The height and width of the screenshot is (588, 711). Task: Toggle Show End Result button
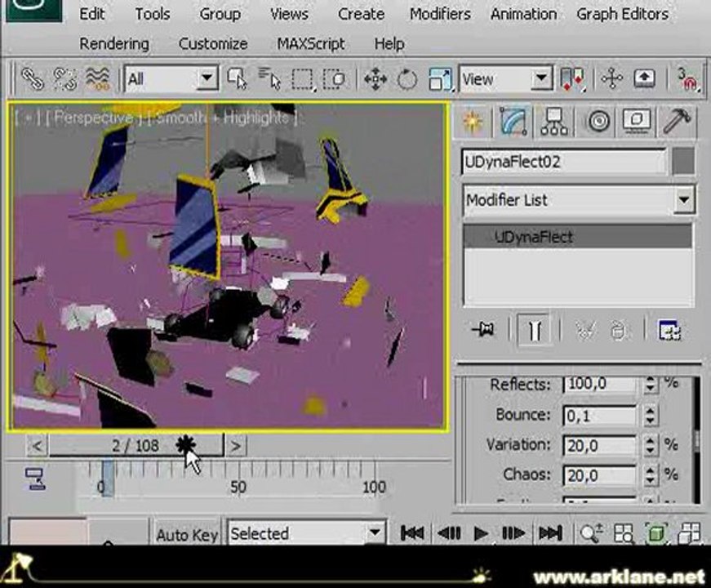point(534,329)
